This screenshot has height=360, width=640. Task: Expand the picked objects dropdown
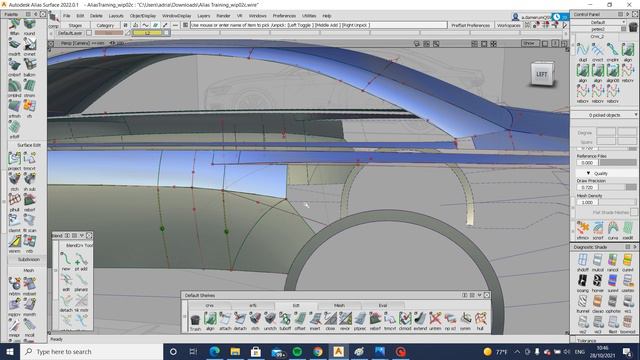click(636, 115)
